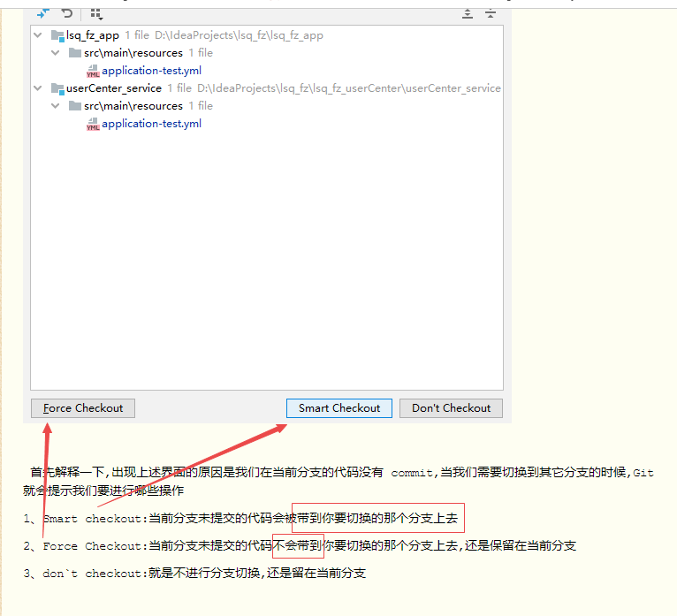Click resources folder icon under lsq_fz_app
The height and width of the screenshot is (616, 677).
(x=75, y=53)
